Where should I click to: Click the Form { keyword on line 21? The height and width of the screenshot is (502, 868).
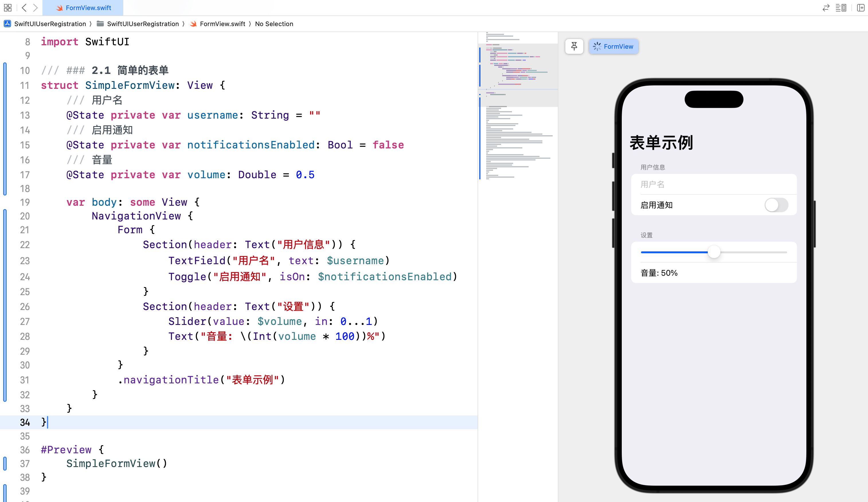coord(136,230)
